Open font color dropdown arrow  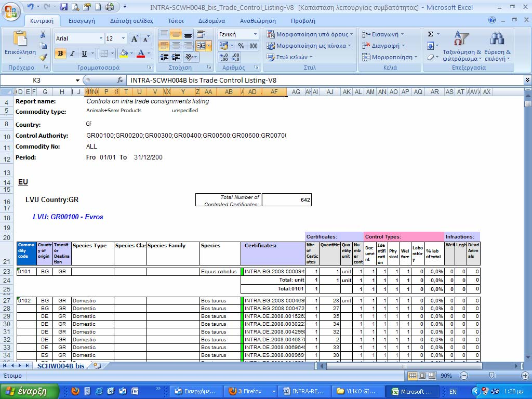coord(149,54)
